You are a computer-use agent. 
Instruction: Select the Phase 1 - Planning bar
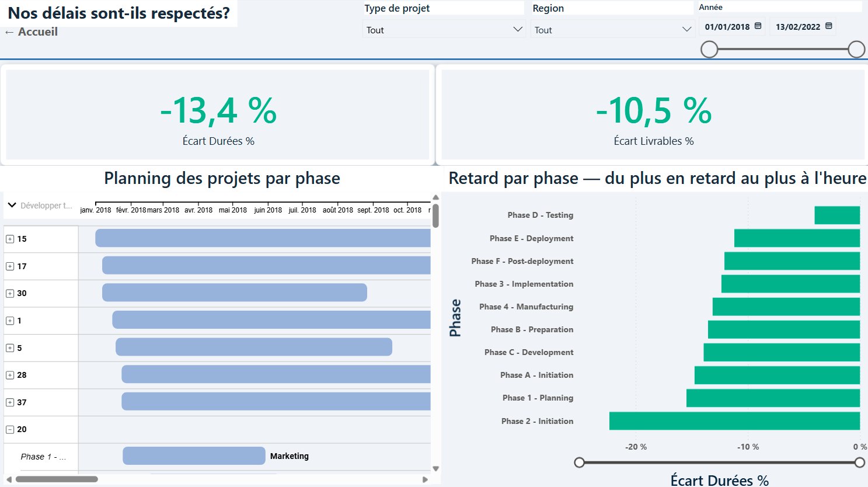click(x=773, y=398)
